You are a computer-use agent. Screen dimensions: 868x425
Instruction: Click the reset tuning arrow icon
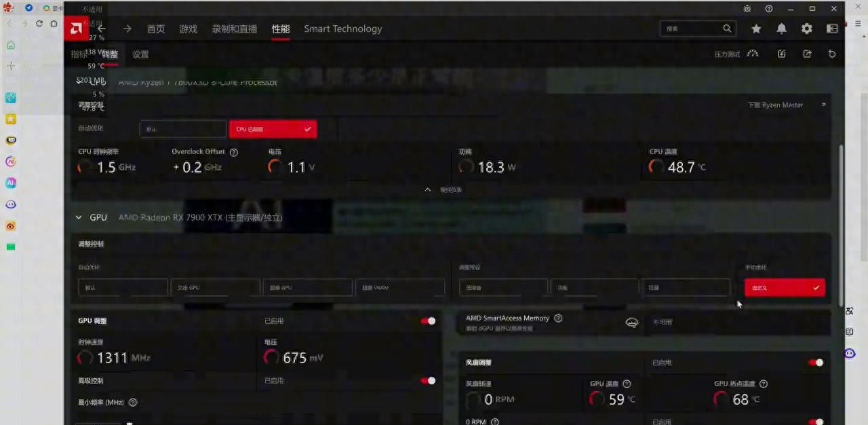(832, 54)
